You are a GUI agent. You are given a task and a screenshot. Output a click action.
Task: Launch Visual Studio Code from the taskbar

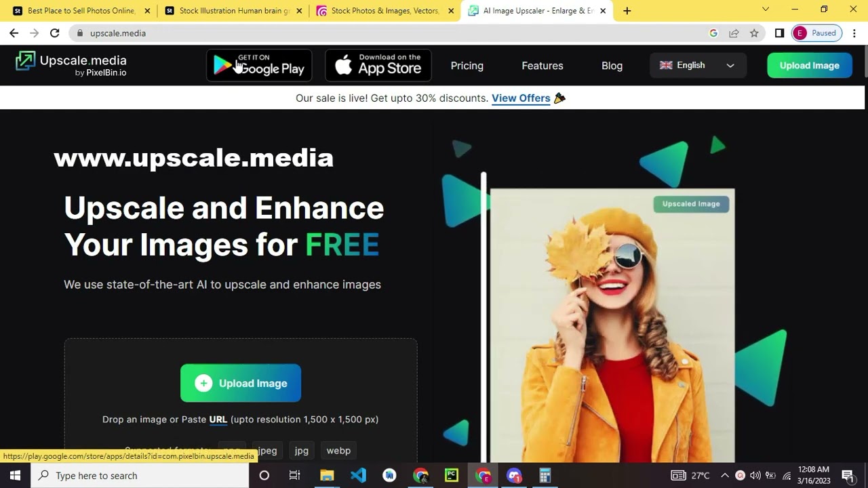pyautogui.click(x=358, y=476)
